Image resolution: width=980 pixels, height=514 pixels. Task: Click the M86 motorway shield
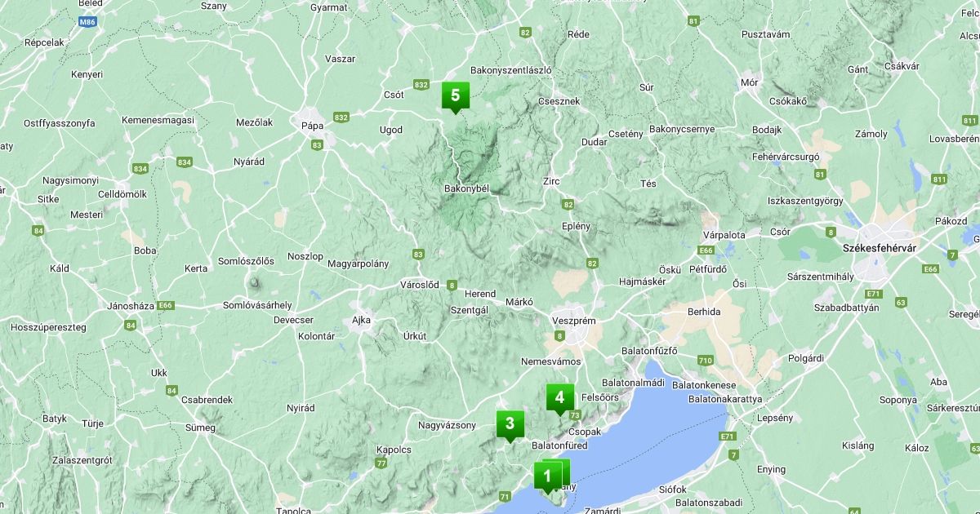(x=88, y=24)
